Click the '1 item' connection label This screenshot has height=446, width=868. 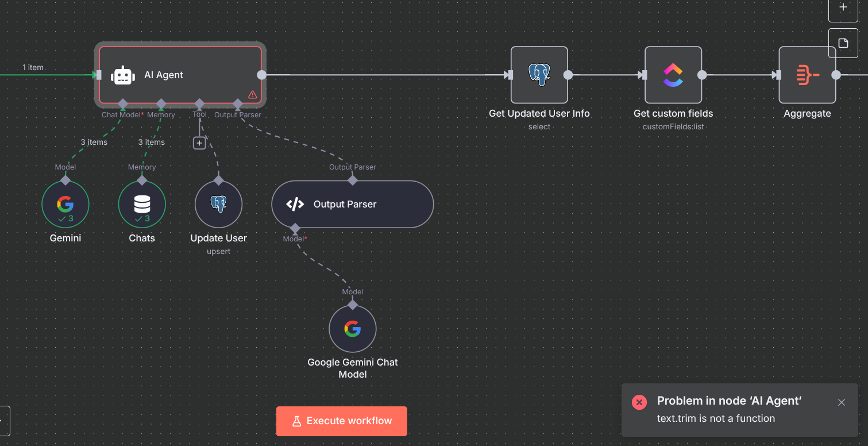[33, 67]
